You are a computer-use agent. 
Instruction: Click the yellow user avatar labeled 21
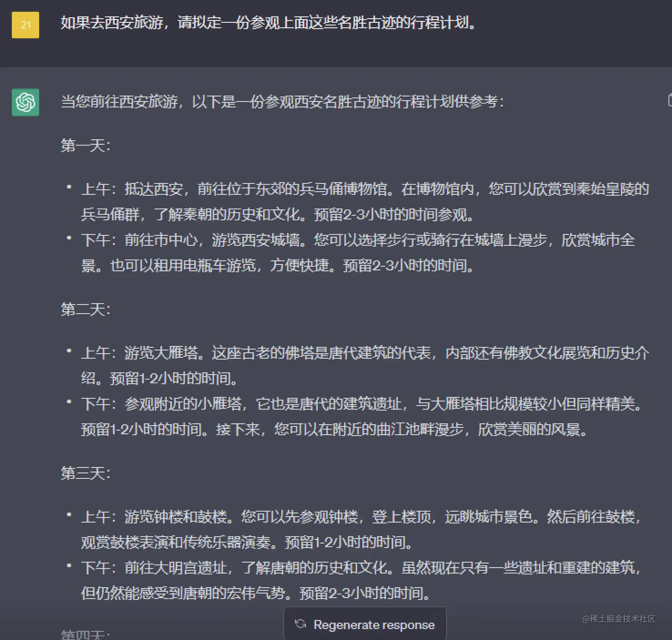[25, 25]
